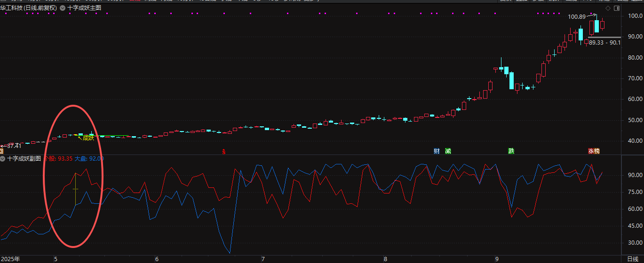Click the green 减 event marker
644x263 pixels.
[x=448, y=151]
